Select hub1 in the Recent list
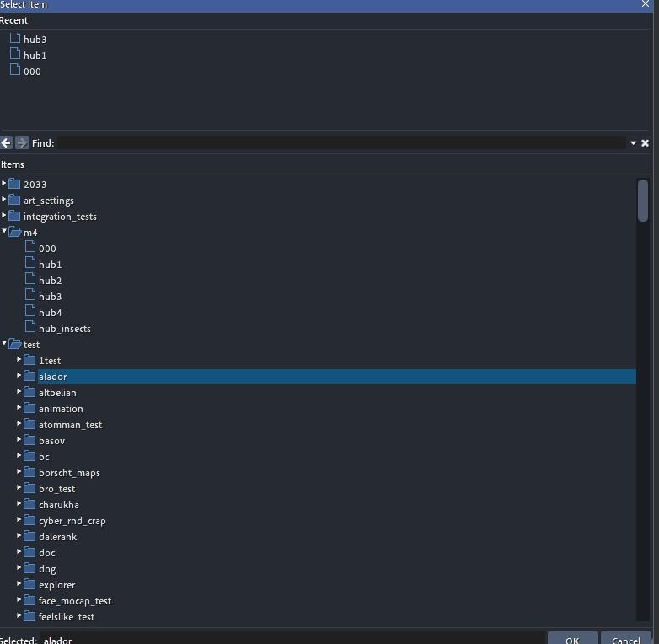The width and height of the screenshot is (659, 644). click(x=35, y=56)
